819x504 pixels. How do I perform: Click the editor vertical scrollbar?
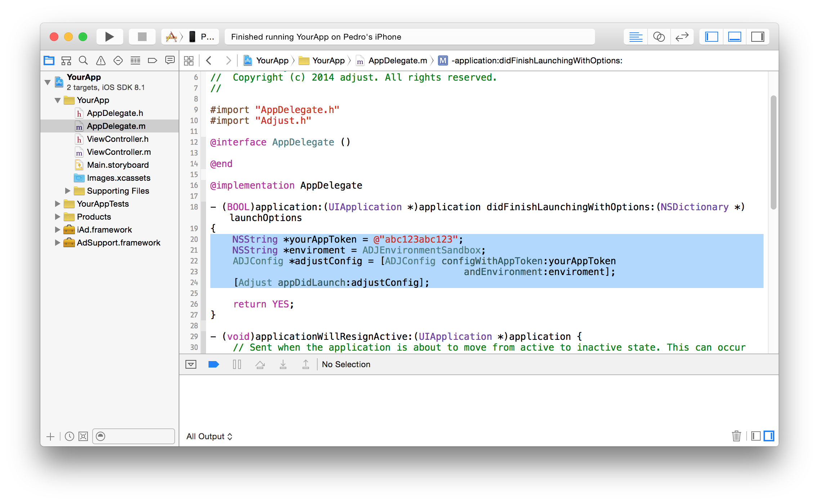[x=773, y=151]
